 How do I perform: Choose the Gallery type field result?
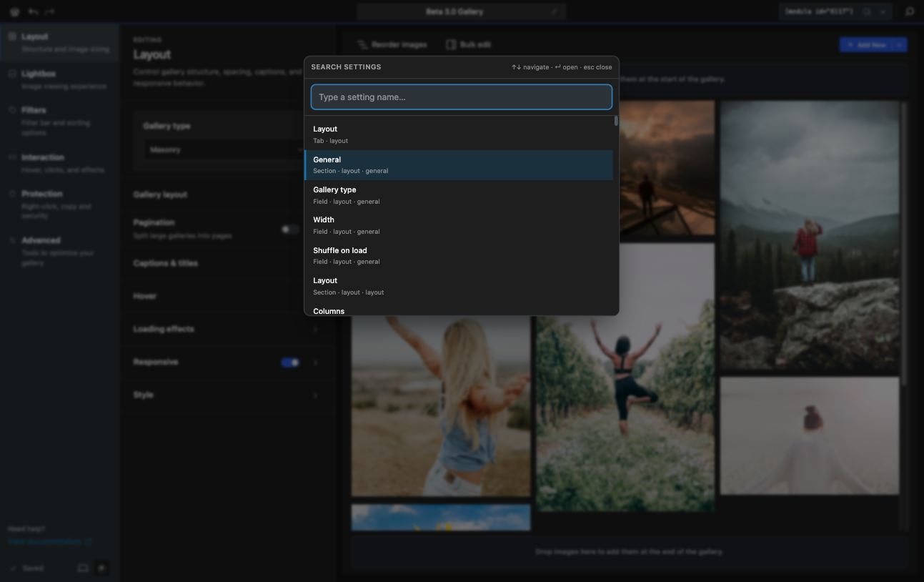(x=459, y=195)
